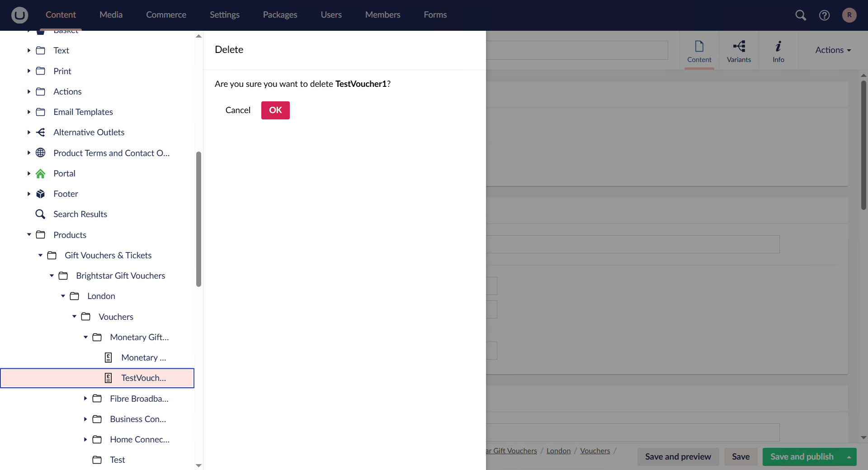Click the Alternative Outlets branching icon
The width and height of the screenshot is (868, 470).
tap(40, 132)
